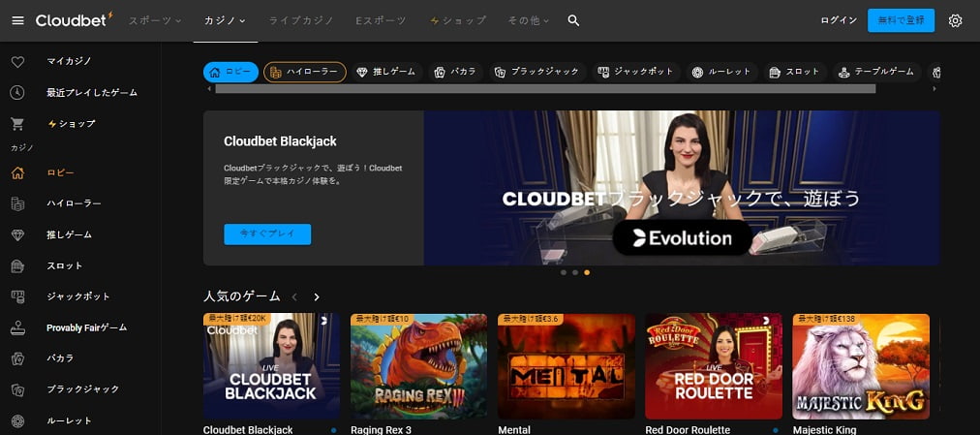The image size is (980, 435).
Task: Click the Provably Fair stamp icon
Action: (x=17, y=327)
